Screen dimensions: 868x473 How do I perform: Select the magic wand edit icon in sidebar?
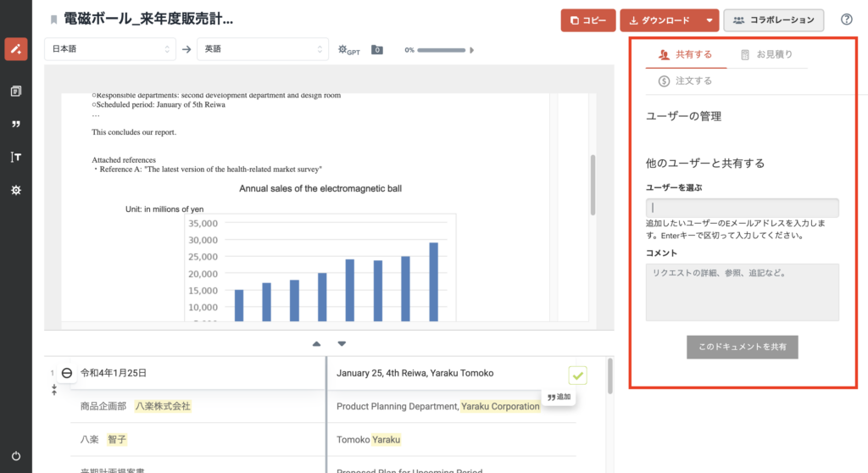pyautogui.click(x=15, y=48)
